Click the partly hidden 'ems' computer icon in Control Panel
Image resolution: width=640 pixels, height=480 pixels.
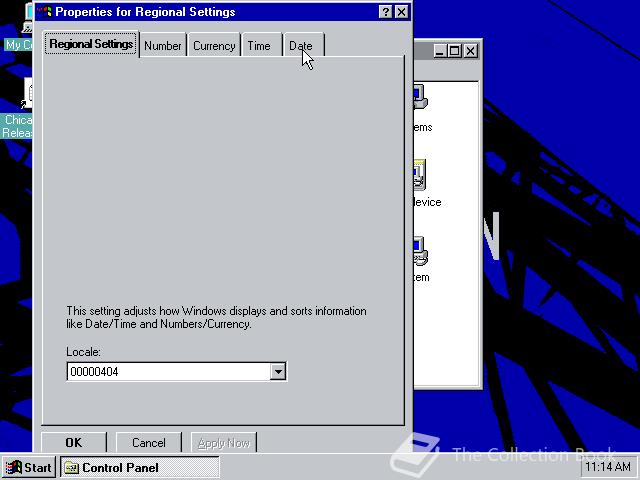click(x=420, y=97)
